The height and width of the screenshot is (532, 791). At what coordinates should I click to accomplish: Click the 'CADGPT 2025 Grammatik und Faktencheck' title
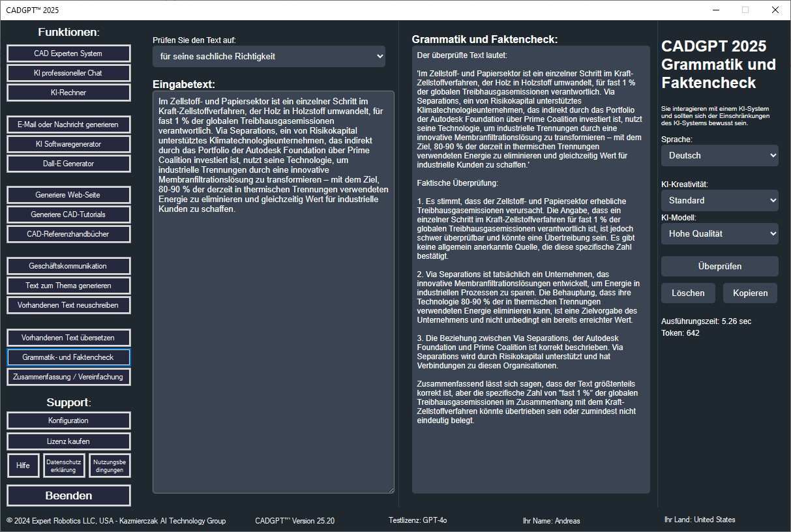point(719,65)
